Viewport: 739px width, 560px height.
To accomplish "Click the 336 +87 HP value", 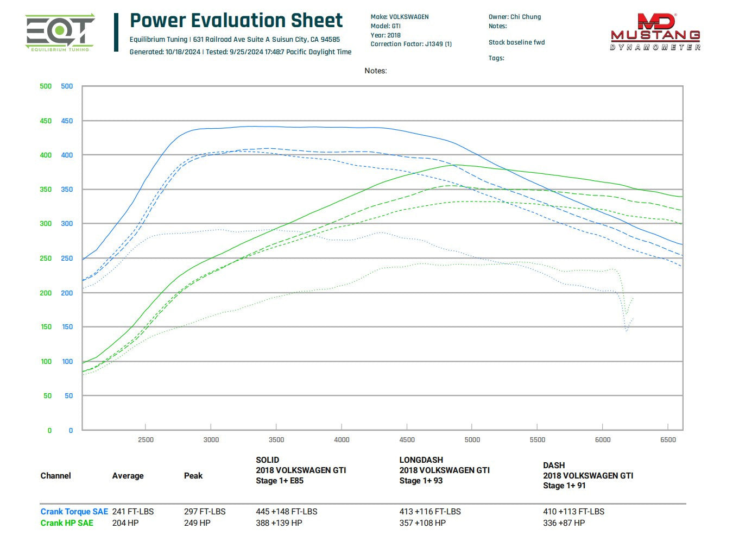I will coord(564,523).
